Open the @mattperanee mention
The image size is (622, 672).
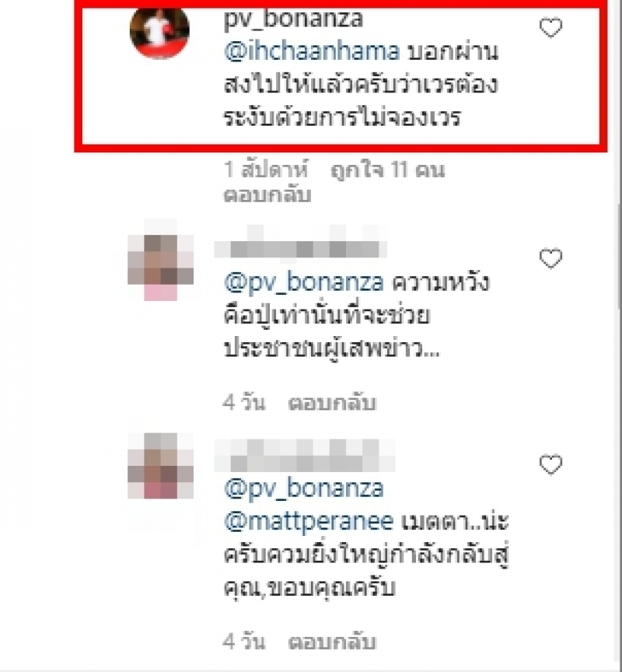pos(309,522)
